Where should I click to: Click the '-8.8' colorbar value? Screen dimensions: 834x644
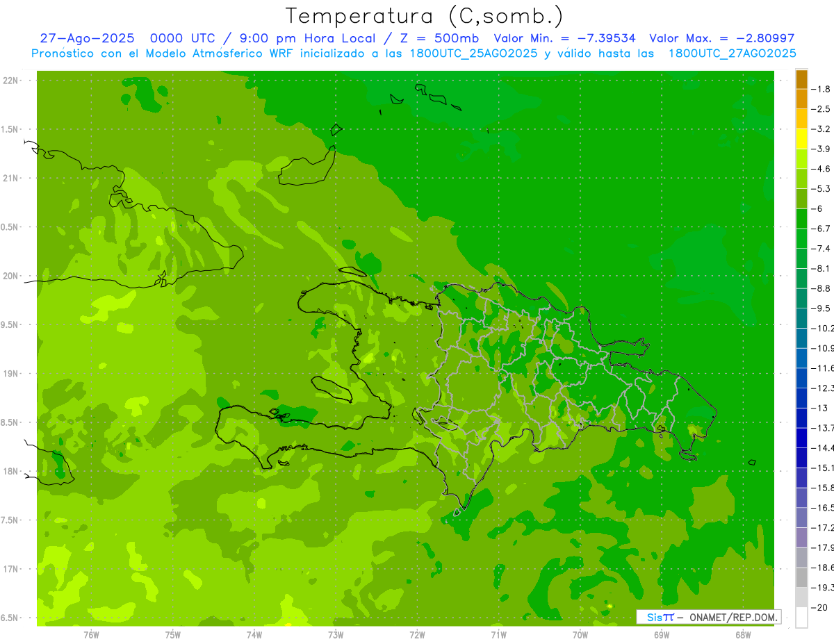pos(821,288)
